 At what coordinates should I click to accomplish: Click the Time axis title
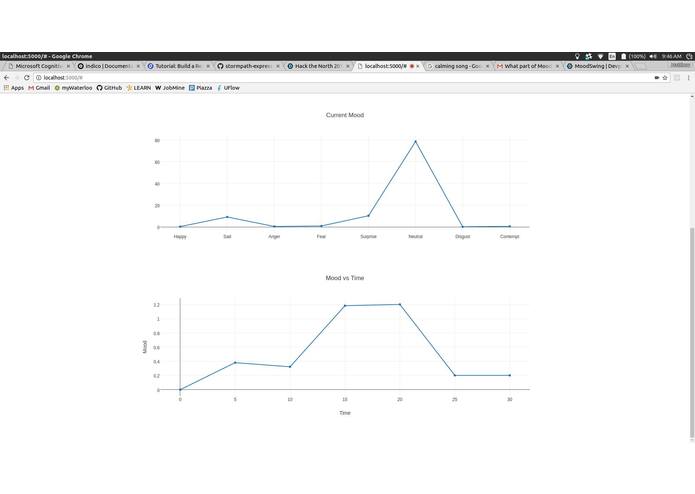point(345,413)
